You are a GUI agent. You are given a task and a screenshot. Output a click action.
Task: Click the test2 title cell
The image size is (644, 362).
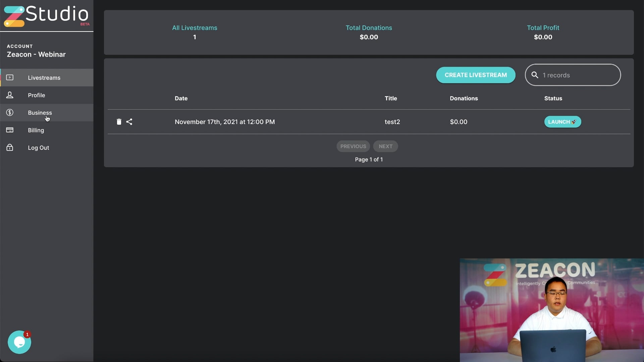392,122
